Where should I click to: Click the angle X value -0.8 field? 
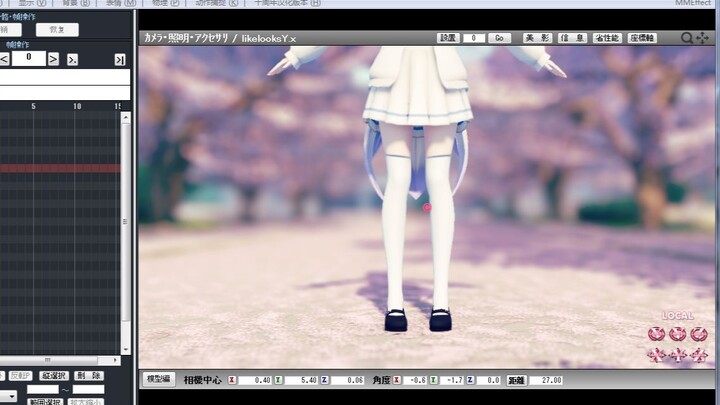click(415, 380)
